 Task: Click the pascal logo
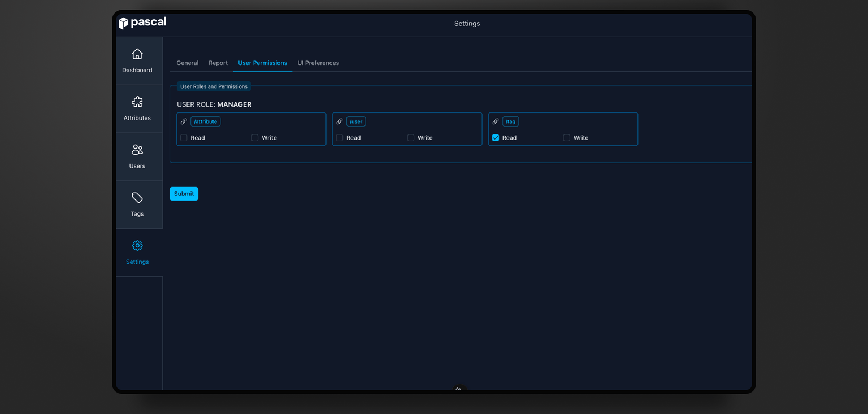coord(142,23)
